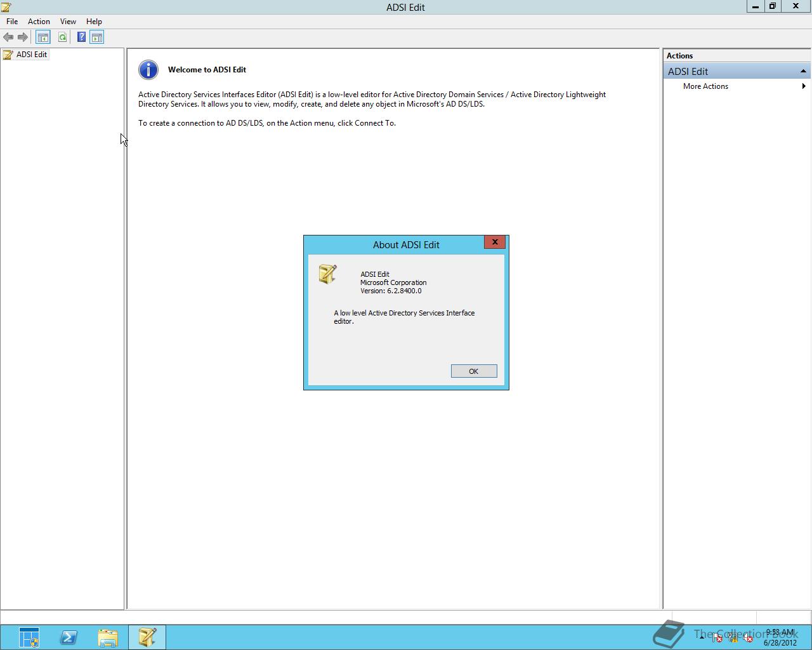The width and height of the screenshot is (812, 650).
Task: Click the ADSI Edit title bar app icon
Action: (x=6, y=7)
